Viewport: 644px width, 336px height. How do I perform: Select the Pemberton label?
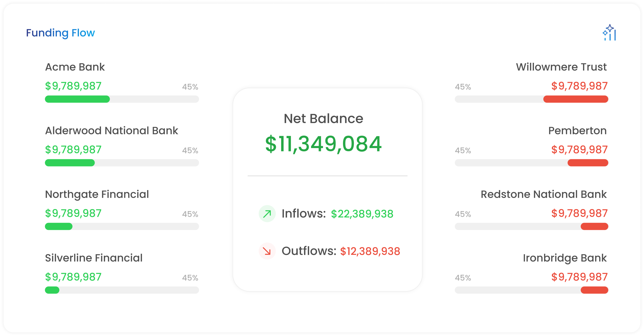point(578,131)
